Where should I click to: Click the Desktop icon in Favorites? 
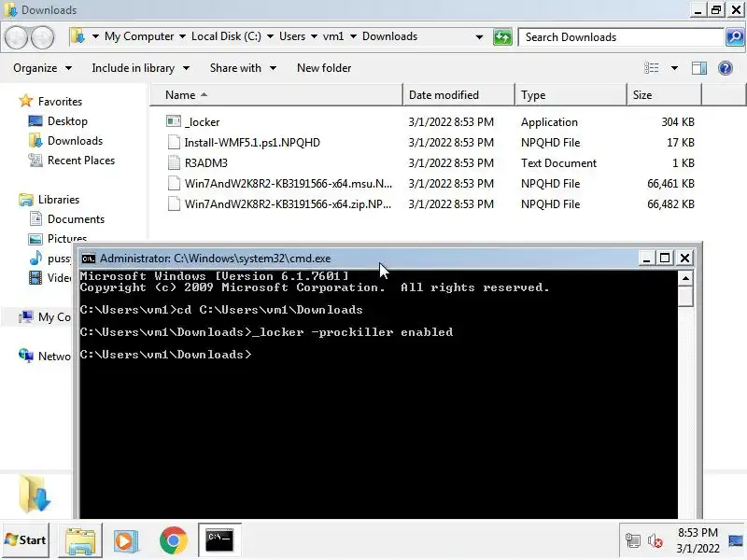(35, 121)
